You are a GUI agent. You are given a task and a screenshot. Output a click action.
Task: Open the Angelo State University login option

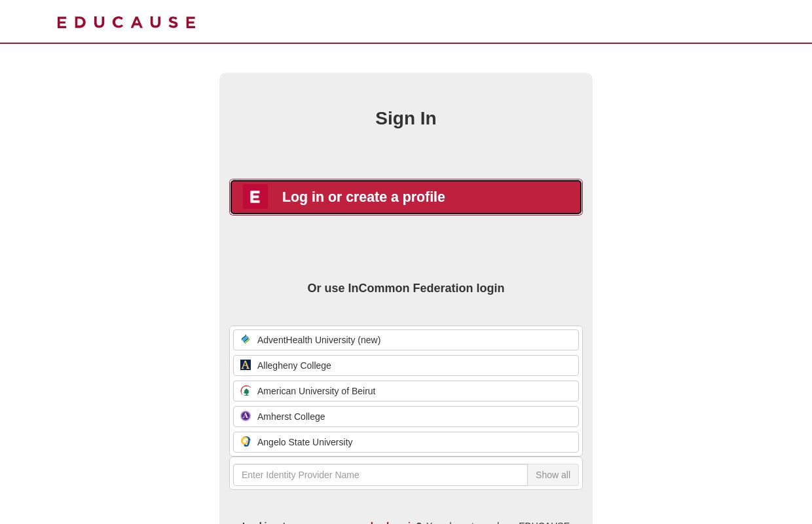tap(406, 441)
